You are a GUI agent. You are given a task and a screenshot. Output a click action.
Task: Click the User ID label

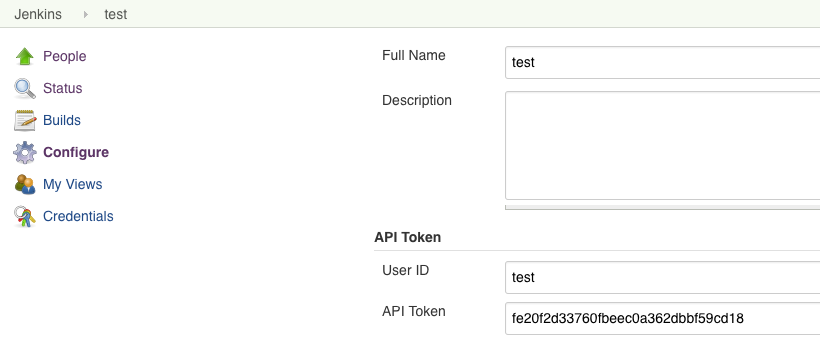click(405, 270)
